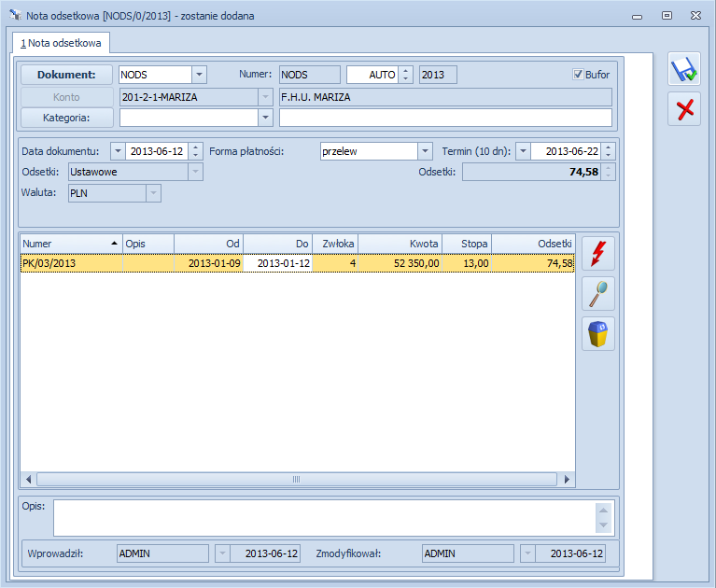Delete selected row with the trash bin icon
This screenshot has width=716, height=588.
tap(598, 334)
